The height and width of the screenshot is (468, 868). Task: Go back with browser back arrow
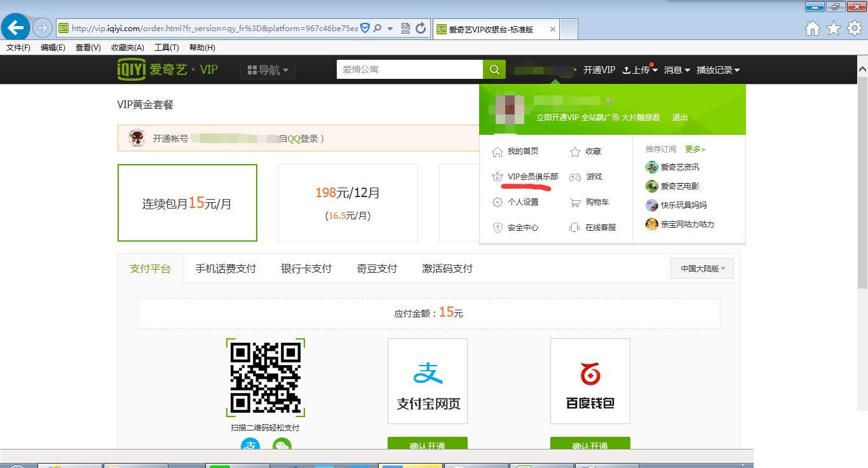pos(16,27)
